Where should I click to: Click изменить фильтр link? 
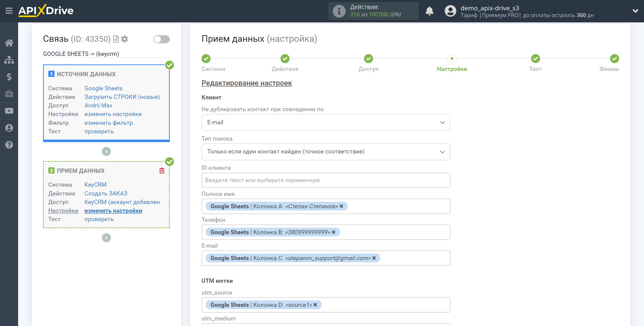(x=109, y=123)
